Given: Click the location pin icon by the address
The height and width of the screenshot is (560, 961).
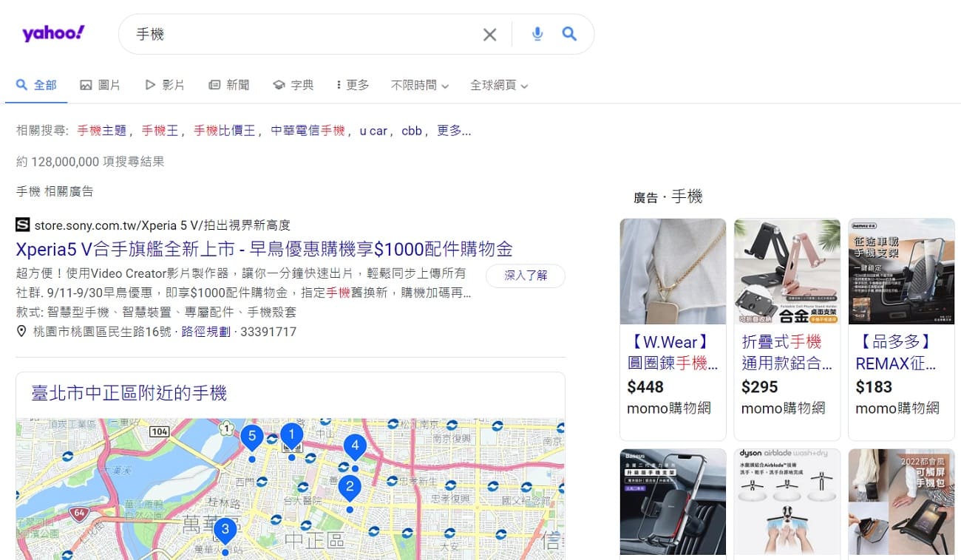Looking at the screenshot, I should click(x=22, y=332).
